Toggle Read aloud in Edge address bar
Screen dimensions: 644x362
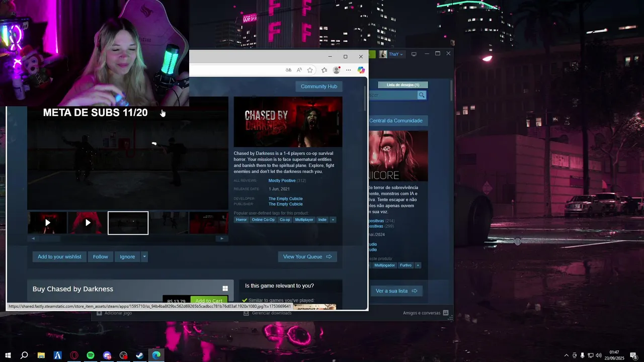pos(299,70)
